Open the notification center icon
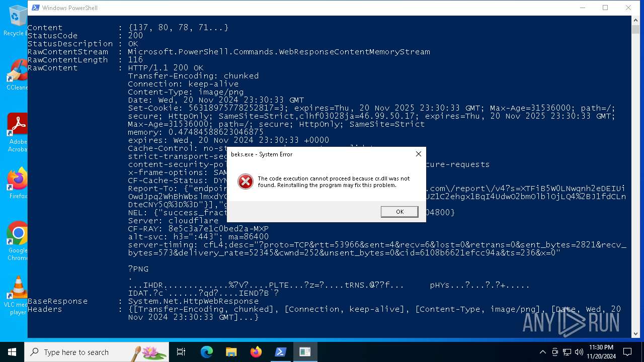This screenshot has height=362, width=644. [x=627, y=352]
